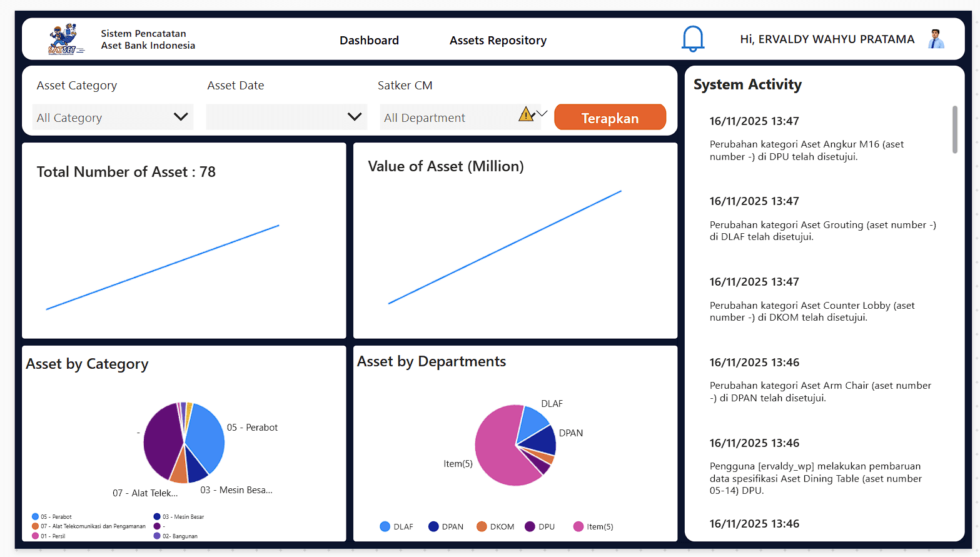980x557 pixels.
Task: Select the Dashboard menu item
Action: point(369,40)
